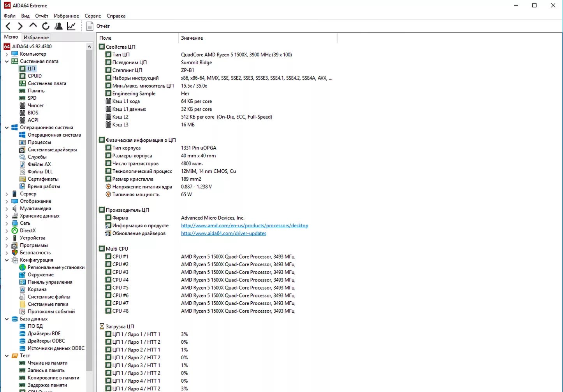The height and width of the screenshot is (392, 563).
Task: Open Системные драйверы icon item
Action: pos(22,149)
